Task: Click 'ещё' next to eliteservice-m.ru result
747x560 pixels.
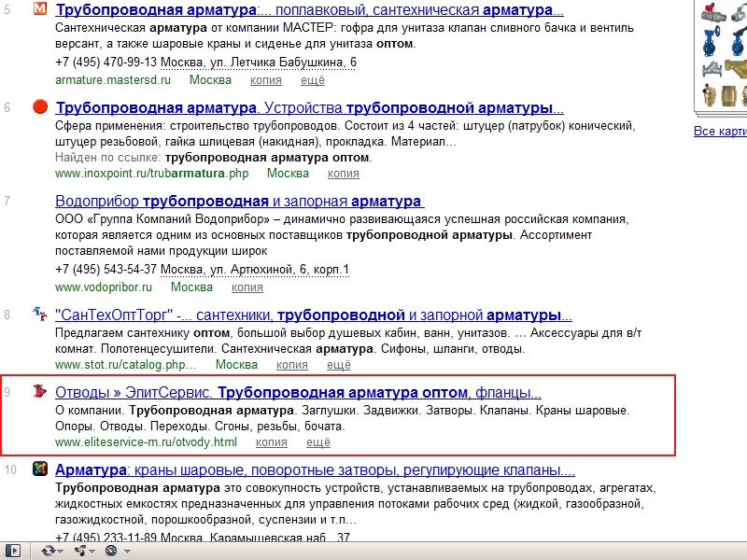Action: pyautogui.click(x=318, y=441)
